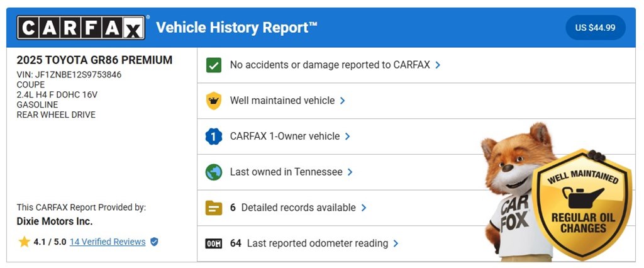This screenshot has height=268, width=644.
Task: Expand chevron after CARFAX 1-Owner vehicle
Action: 347,136
